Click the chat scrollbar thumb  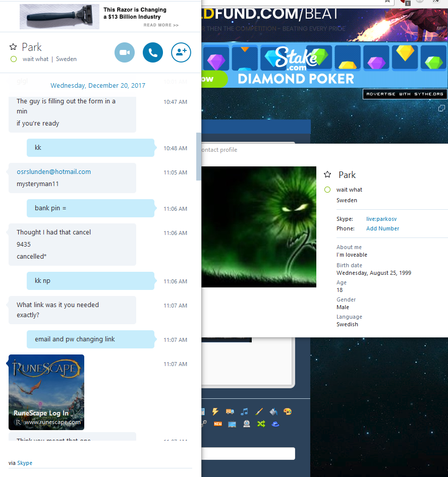click(198, 156)
